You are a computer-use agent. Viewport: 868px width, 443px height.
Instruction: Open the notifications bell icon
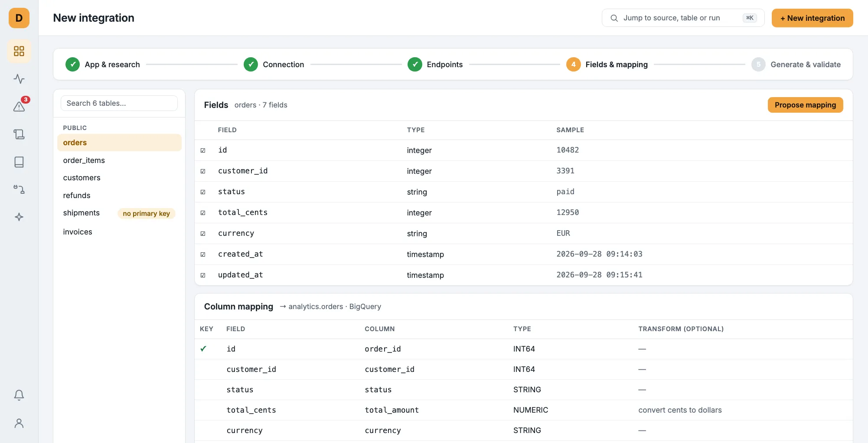(19, 395)
